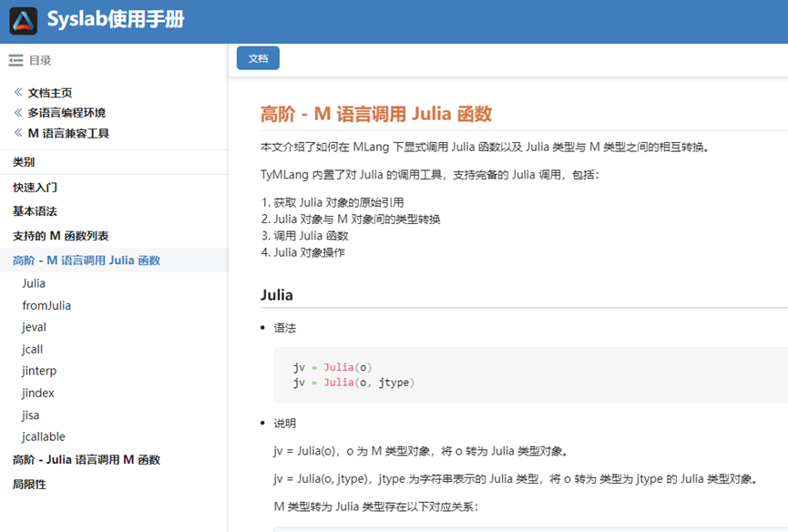Image resolution: width=788 pixels, height=532 pixels.
Task: Click the 语法 bullet label
Action: click(285, 328)
